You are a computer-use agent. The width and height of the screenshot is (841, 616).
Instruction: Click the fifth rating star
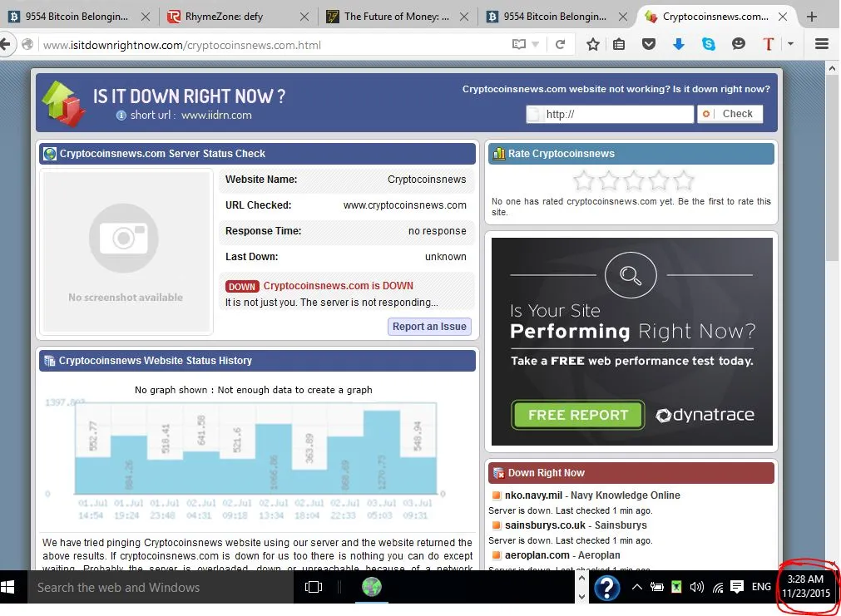pyautogui.click(x=683, y=180)
